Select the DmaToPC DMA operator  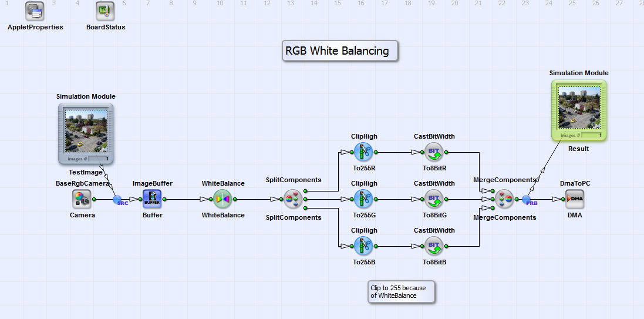[575, 199]
